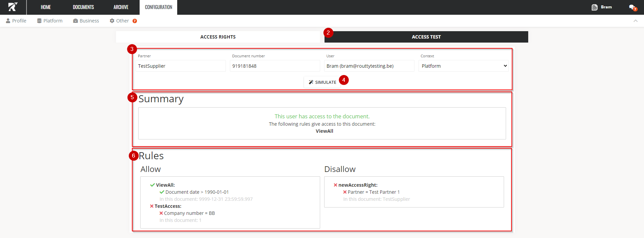Open the chat messages icon
Viewport: 644px width, 238px height.
[x=632, y=7]
